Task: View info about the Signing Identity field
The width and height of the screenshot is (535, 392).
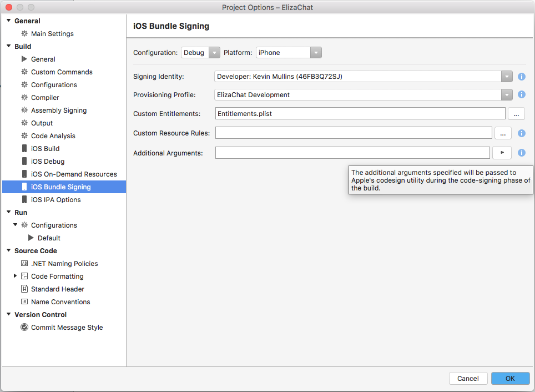Action: pyautogui.click(x=521, y=77)
